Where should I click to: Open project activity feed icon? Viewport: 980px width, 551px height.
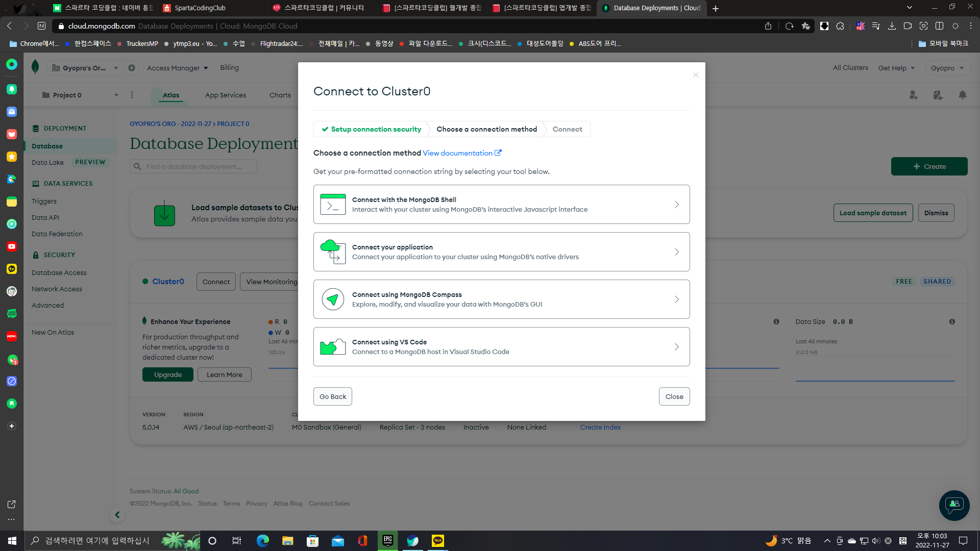point(938,95)
